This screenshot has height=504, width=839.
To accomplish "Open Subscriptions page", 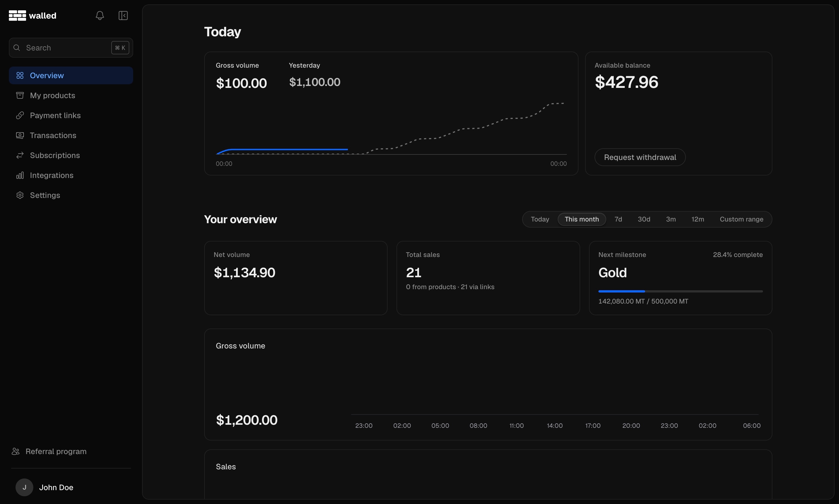I will click(71, 155).
